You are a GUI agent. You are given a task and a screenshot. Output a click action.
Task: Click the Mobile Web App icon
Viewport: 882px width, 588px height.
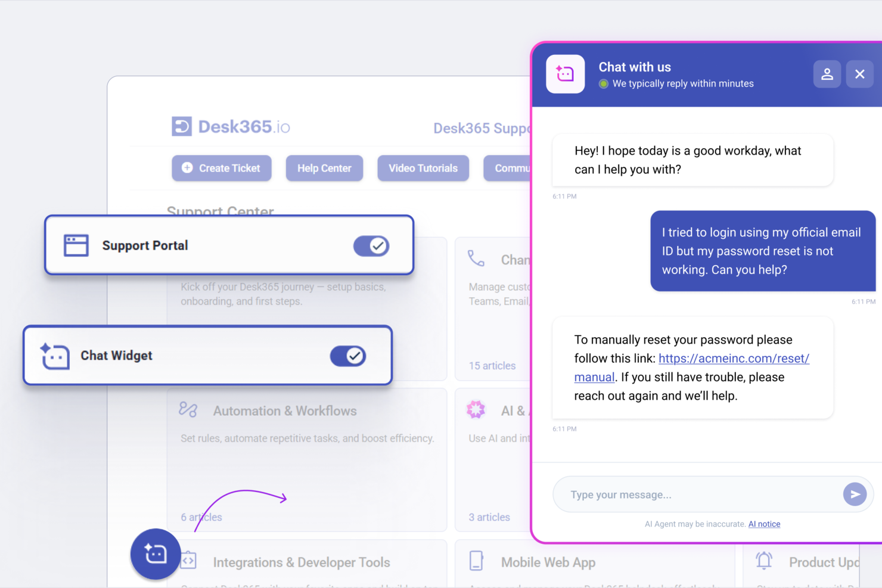(x=476, y=561)
